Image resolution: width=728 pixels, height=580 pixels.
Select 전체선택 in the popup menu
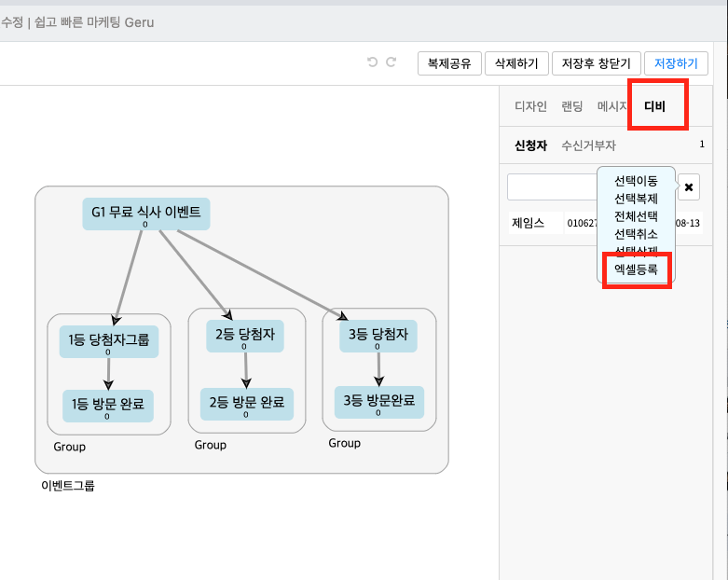click(x=636, y=215)
